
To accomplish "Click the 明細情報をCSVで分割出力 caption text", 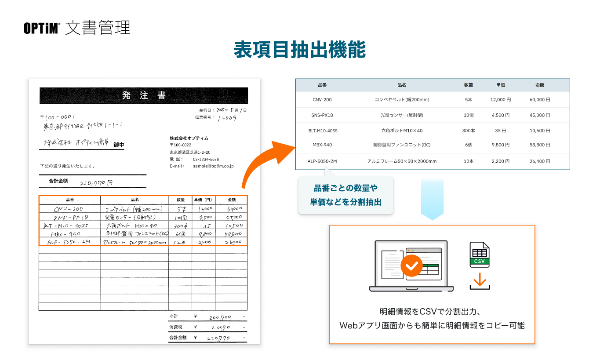I will click(x=432, y=312).
